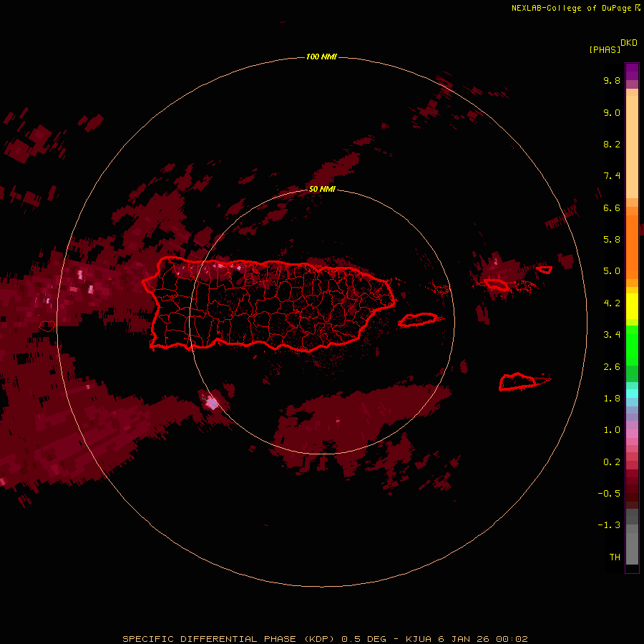
Task: Click the 7.4 scale value
Action: [x=612, y=176]
